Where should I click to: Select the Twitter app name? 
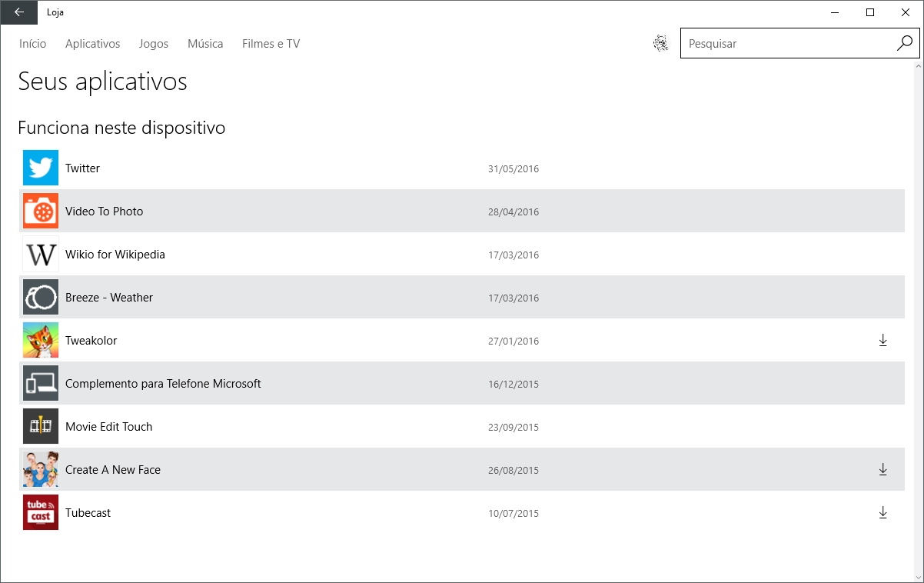[83, 168]
